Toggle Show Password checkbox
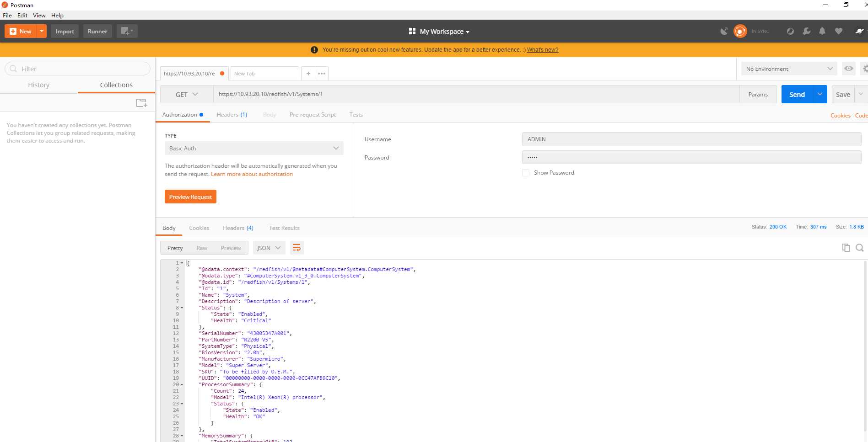868x442 pixels. (x=526, y=173)
